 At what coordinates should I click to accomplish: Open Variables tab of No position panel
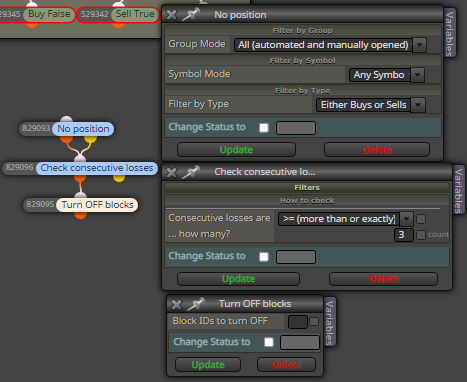450,33
